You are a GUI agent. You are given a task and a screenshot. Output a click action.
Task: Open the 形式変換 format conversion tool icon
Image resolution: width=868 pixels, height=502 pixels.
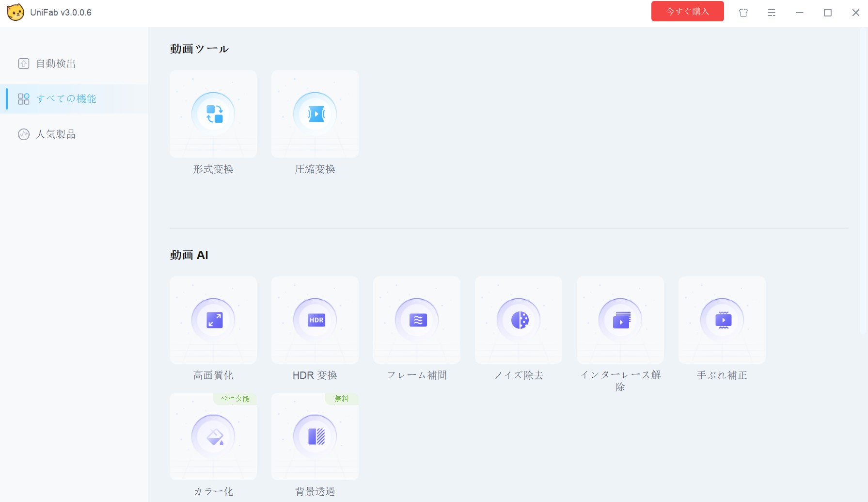click(x=213, y=114)
